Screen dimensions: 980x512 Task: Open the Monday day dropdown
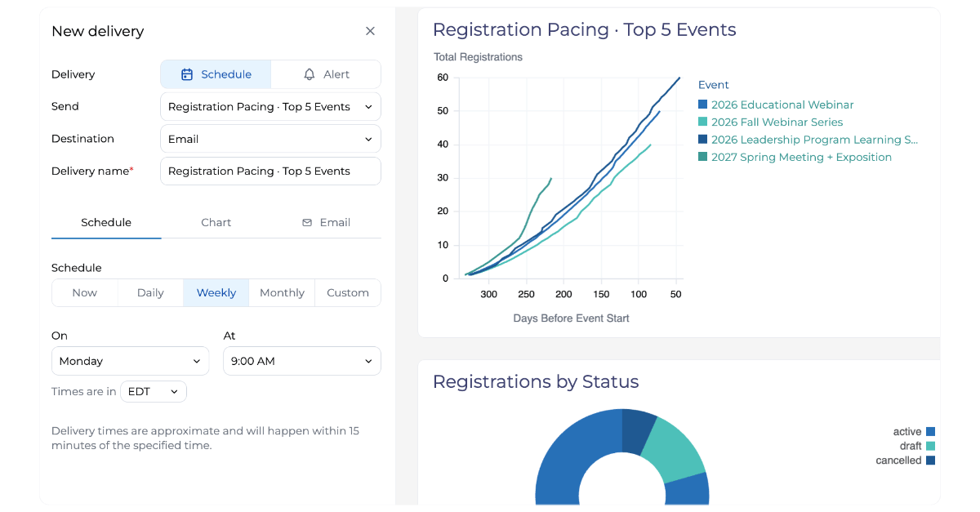tap(130, 361)
